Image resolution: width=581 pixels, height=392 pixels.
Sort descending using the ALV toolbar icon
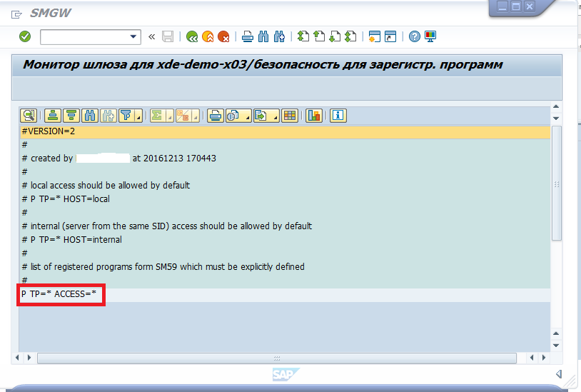[71, 116]
